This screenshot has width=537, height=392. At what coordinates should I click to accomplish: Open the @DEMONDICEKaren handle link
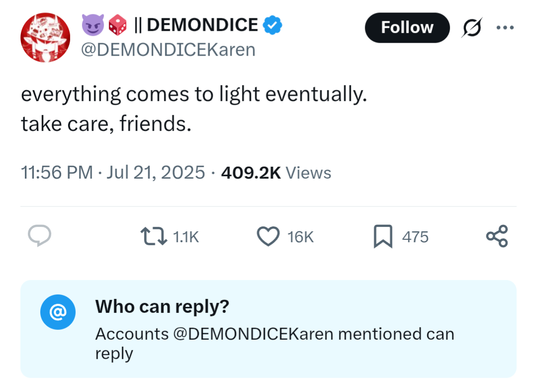[x=168, y=50]
